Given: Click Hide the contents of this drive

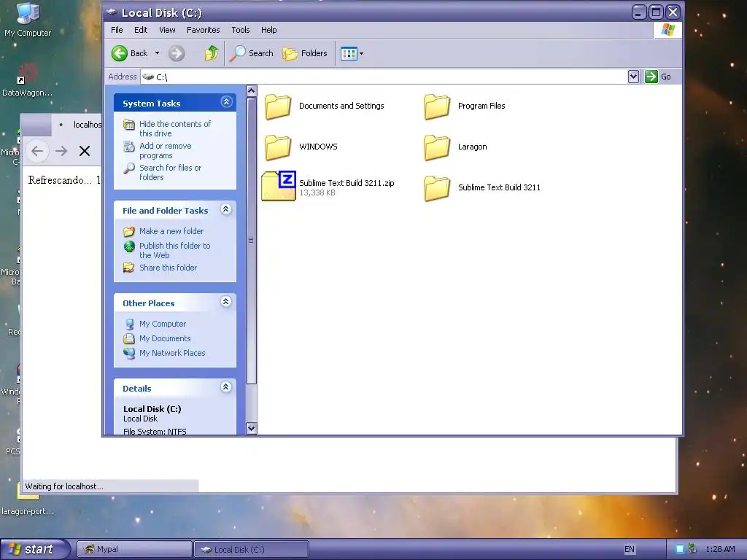Looking at the screenshot, I should click(x=175, y=128).
